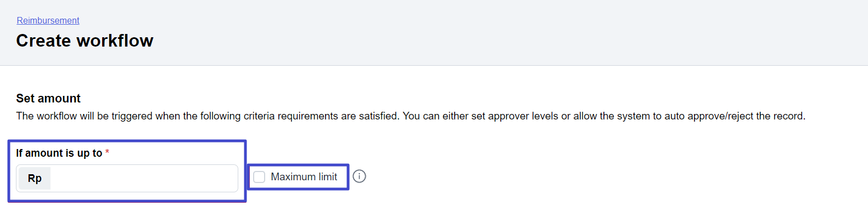The height and width of the screenshot is (223, 868).
Task: Tick the Maximum limit checkbox
Action: click(x=259, y=177)
